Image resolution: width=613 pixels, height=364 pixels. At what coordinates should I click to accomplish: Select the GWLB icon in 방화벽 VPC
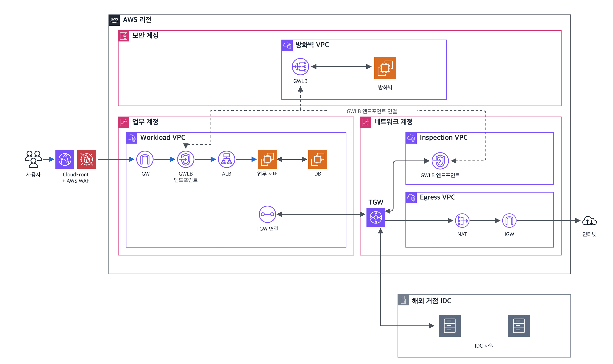tap(300, 66)
